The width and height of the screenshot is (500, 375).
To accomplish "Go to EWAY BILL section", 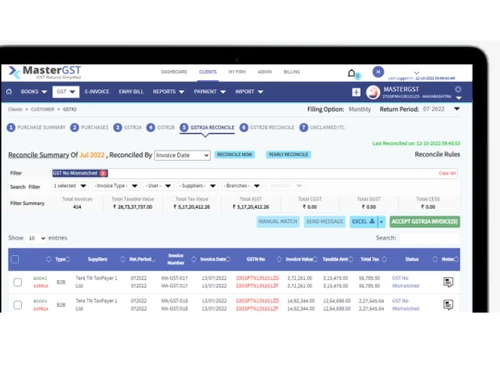I will (x=131, y=92).
